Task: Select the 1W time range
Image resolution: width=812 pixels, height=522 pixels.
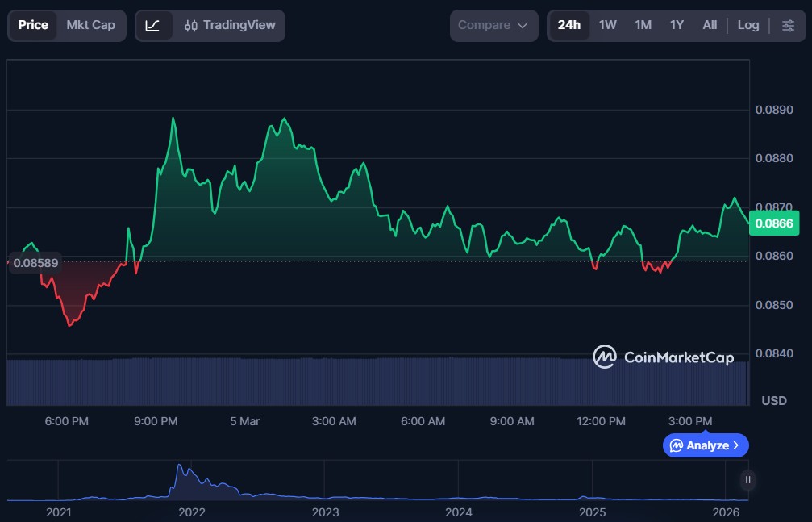Action: (607, 25)
